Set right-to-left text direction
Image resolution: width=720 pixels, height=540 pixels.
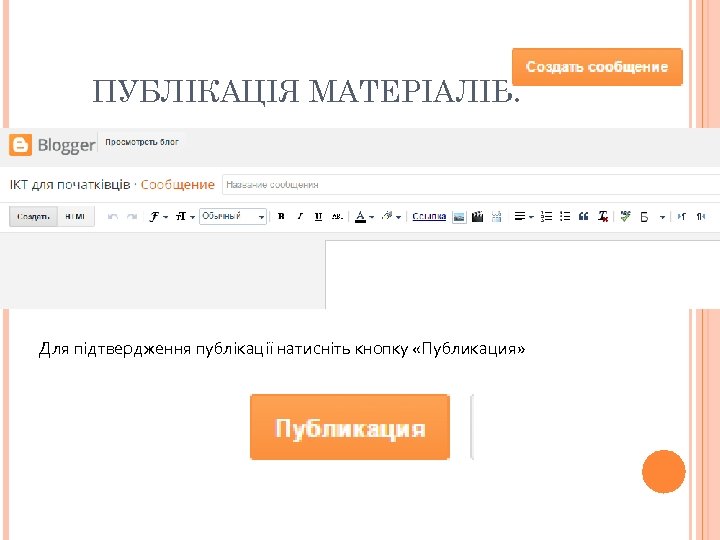click(701, 217)
